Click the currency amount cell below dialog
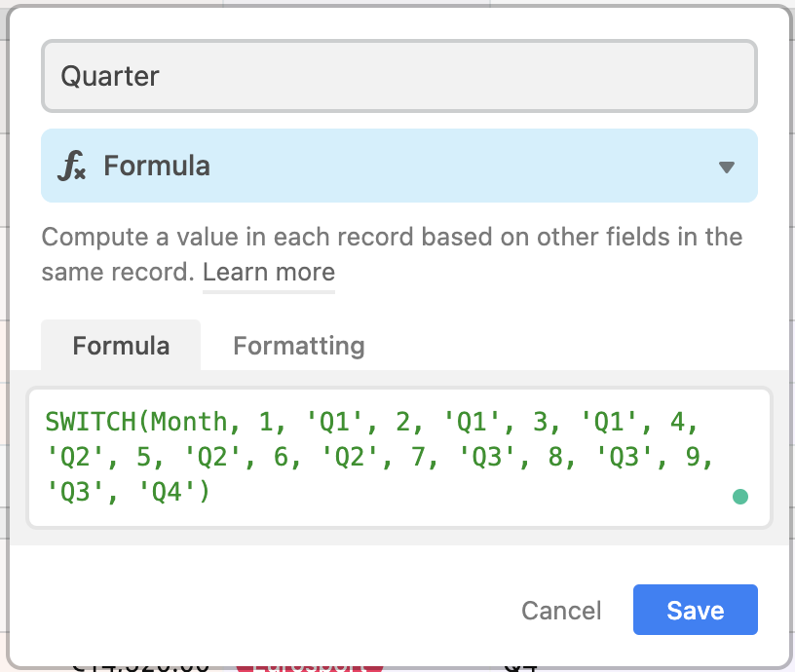Screen dimensions: 795x672 coord(141,667)
